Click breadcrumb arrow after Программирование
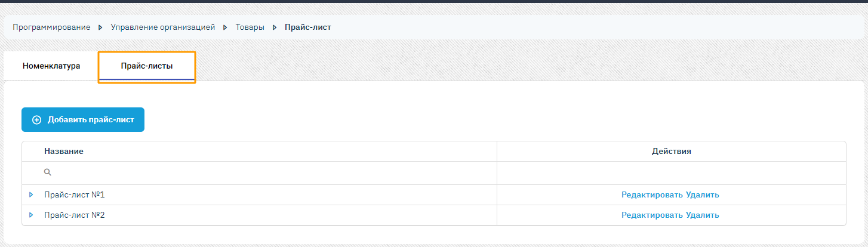 100,27
